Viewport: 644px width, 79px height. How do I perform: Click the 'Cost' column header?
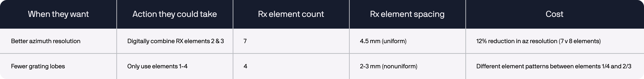click(555, 14)
